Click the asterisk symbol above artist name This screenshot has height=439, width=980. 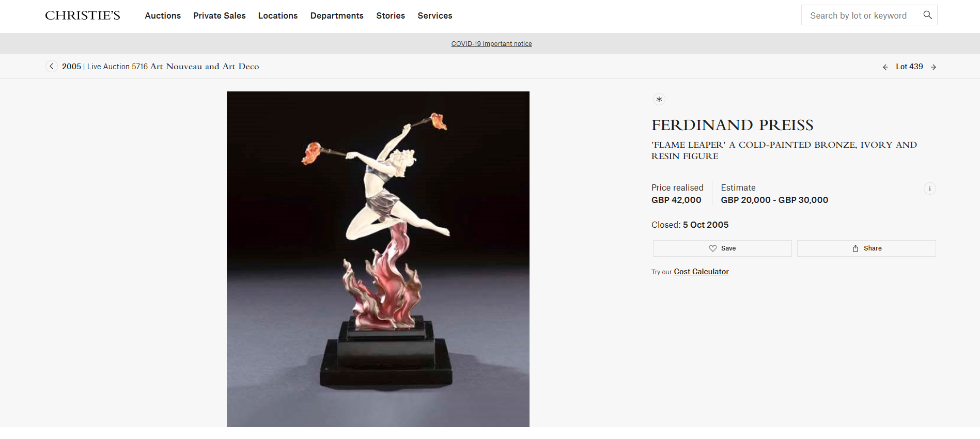659,99
